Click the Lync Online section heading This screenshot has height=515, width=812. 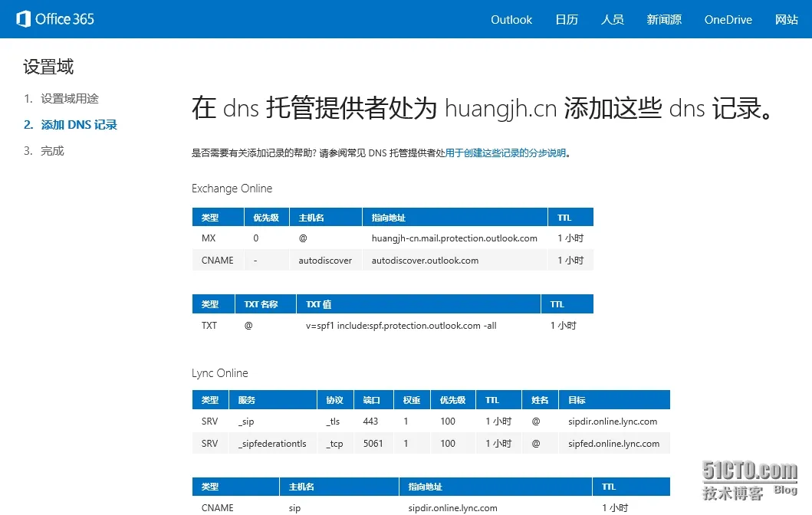(219, 373)
